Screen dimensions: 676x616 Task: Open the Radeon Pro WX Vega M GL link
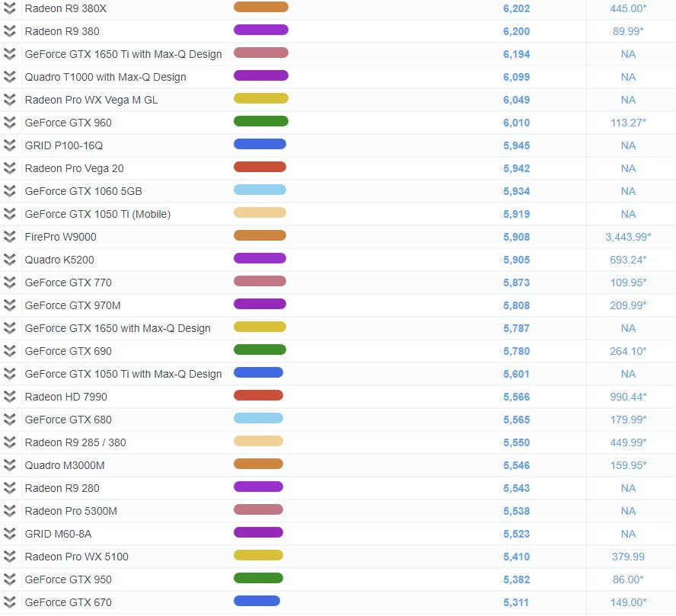91,100
